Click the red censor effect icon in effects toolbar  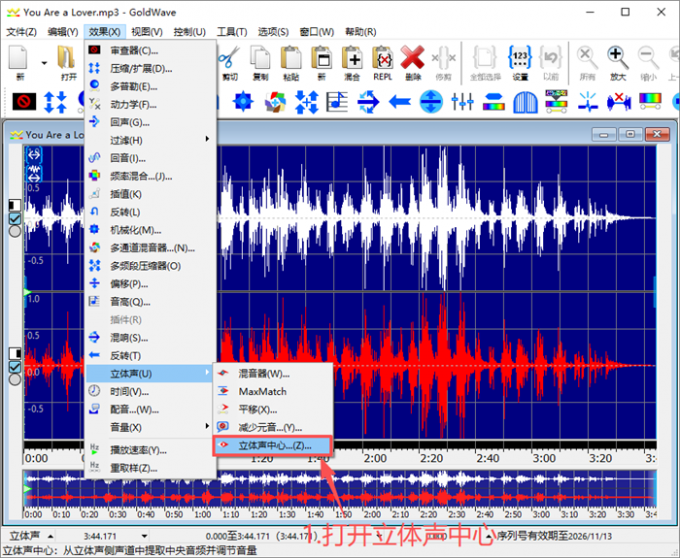tap(24, 101)
